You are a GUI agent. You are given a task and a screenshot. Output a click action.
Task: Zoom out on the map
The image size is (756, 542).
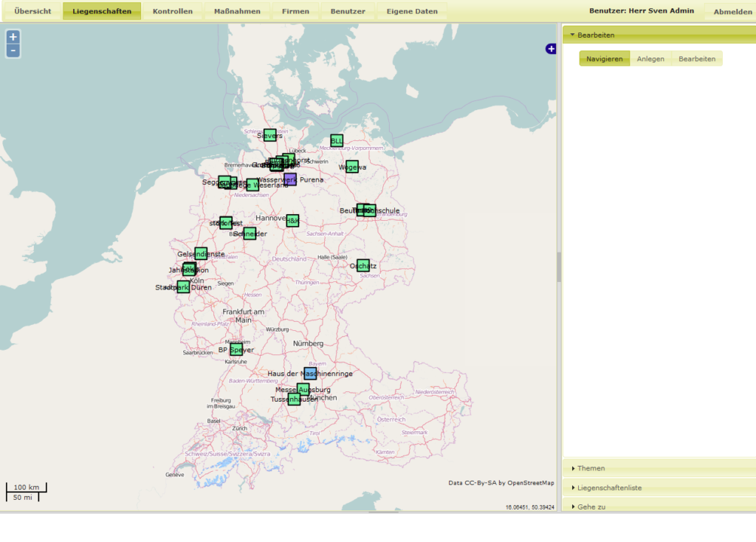click(13, 51)
